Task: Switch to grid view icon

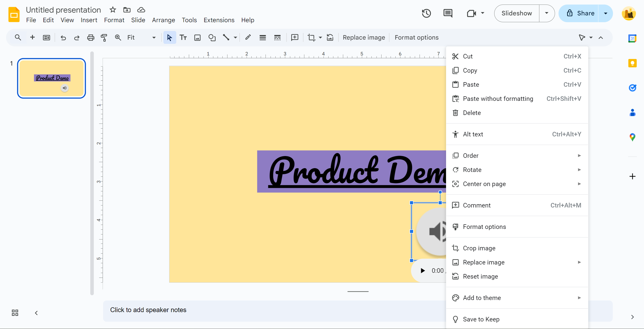Action: pos(15,313)
